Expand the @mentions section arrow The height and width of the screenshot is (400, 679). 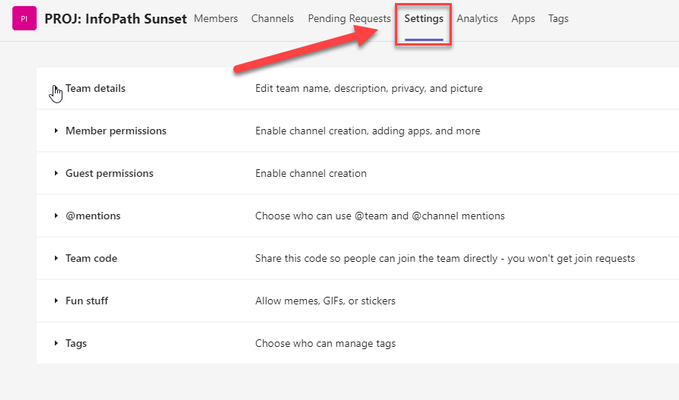(56, 216)
